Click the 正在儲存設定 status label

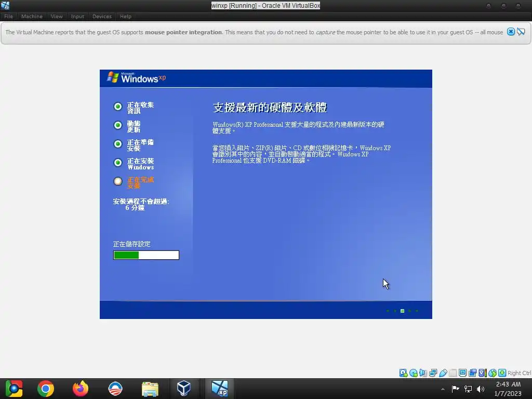coord(131,244)
